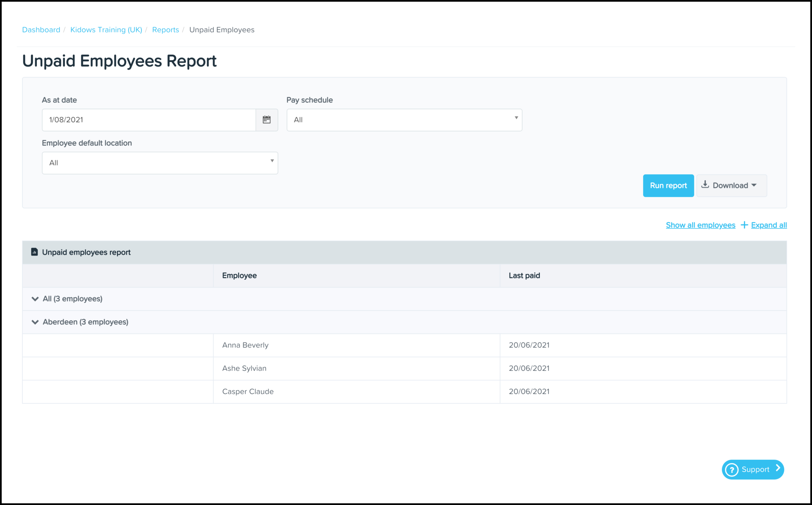The image size is (812, 505).
Task: Open the Pay schedule dropdown
Action: [x=404, y=120]
